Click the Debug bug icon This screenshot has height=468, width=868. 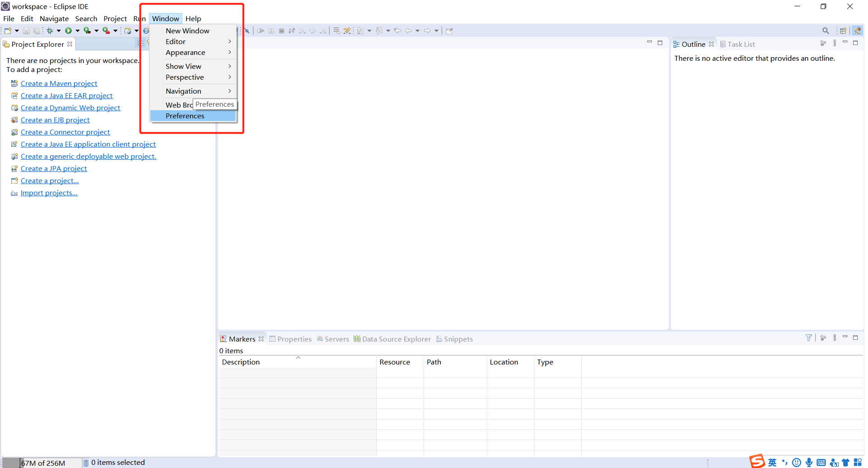tap(50, 31)
